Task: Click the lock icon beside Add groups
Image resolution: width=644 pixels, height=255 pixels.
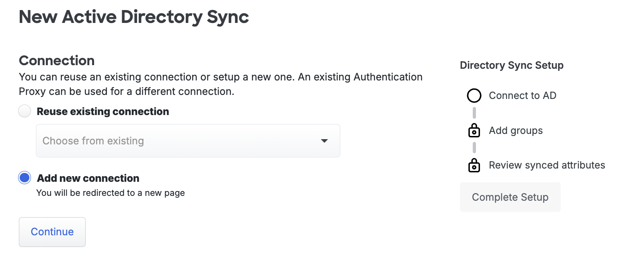Action: (474, 130)
